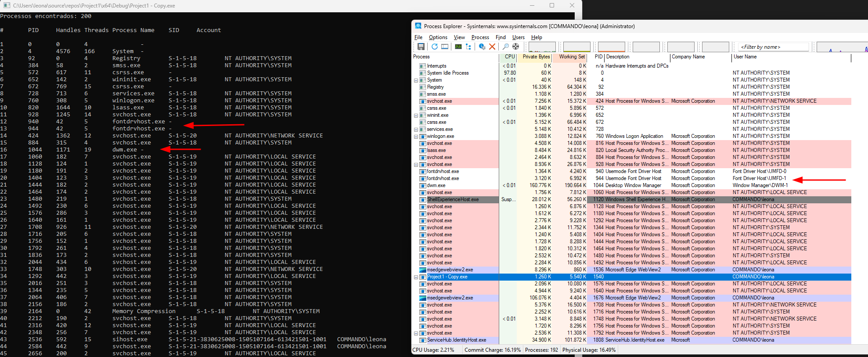Open the Options menu
The height and width of the screenshot is (357, 868).
pos(438,37)
